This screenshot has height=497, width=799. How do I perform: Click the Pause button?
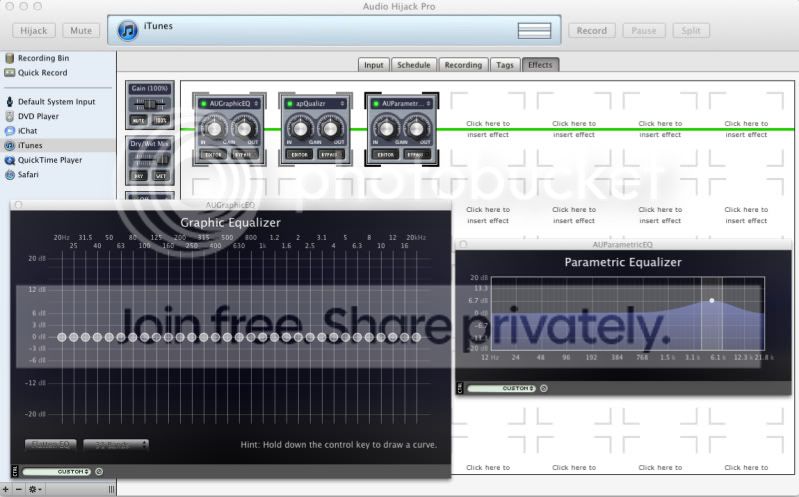pos(644,31)
